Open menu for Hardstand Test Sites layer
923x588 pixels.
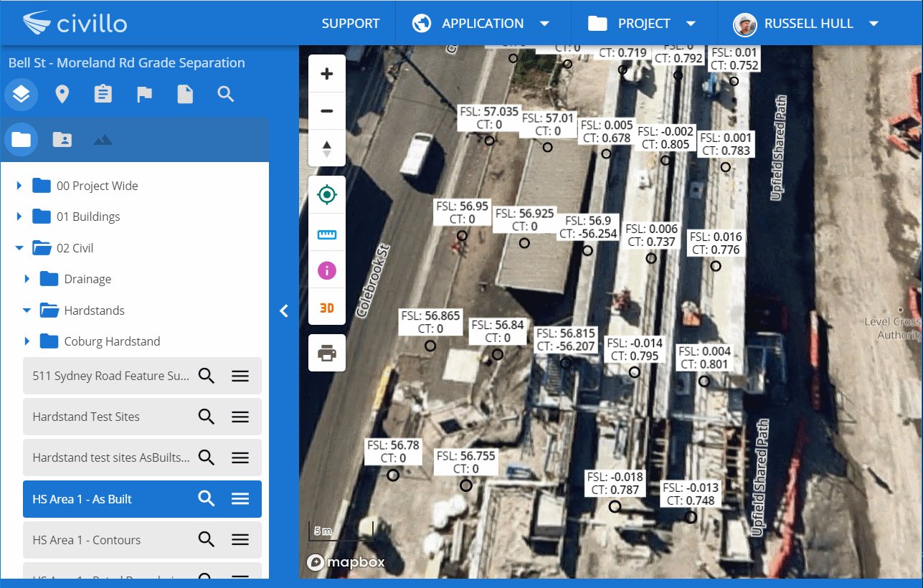[x=240, y=417]
